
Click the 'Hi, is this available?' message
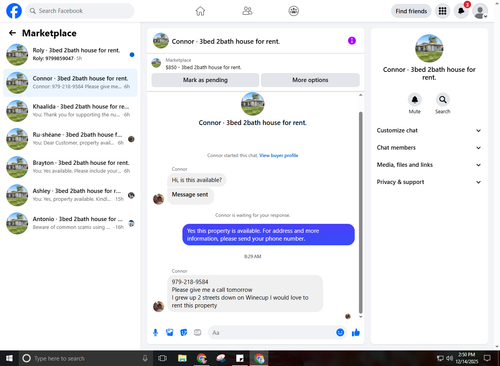[x=197, y=180]
